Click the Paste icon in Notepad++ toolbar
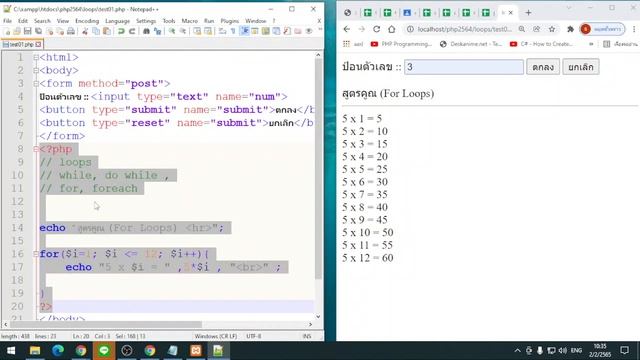The image size is (640, 360). (107, 31)
